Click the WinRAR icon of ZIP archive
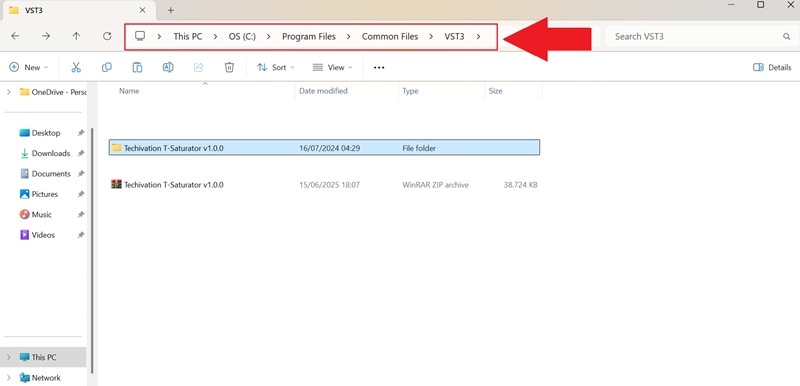 116,185
